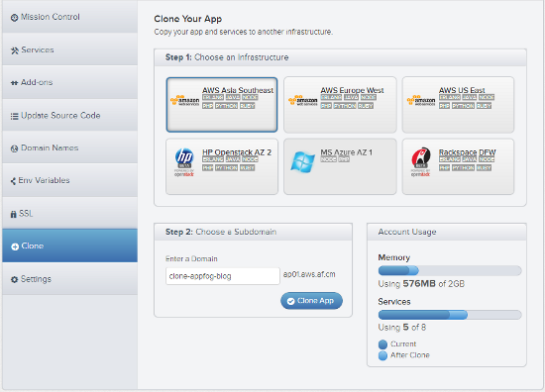
Task: Open Settings in sidebar
Action: point(70,279)
